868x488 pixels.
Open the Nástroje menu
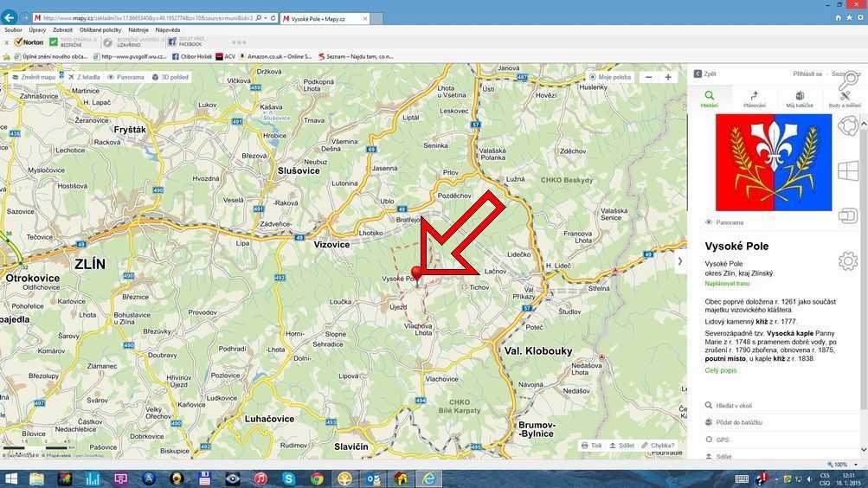pos(138,30)
